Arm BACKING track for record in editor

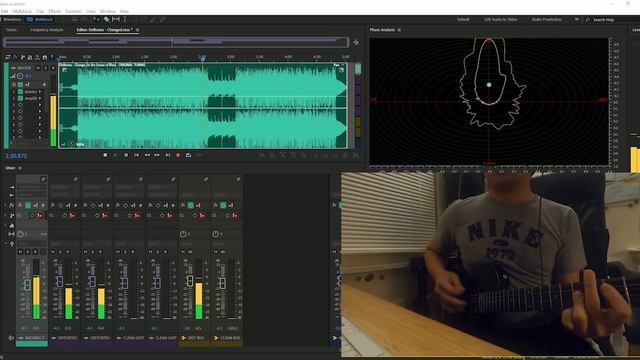(x=53, y=68)
